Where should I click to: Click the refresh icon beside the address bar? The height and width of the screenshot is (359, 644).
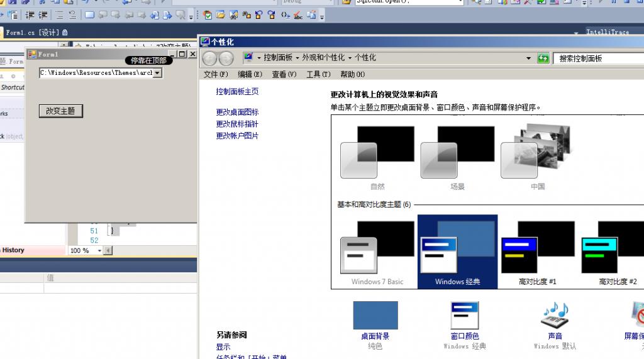coord(543,58)
